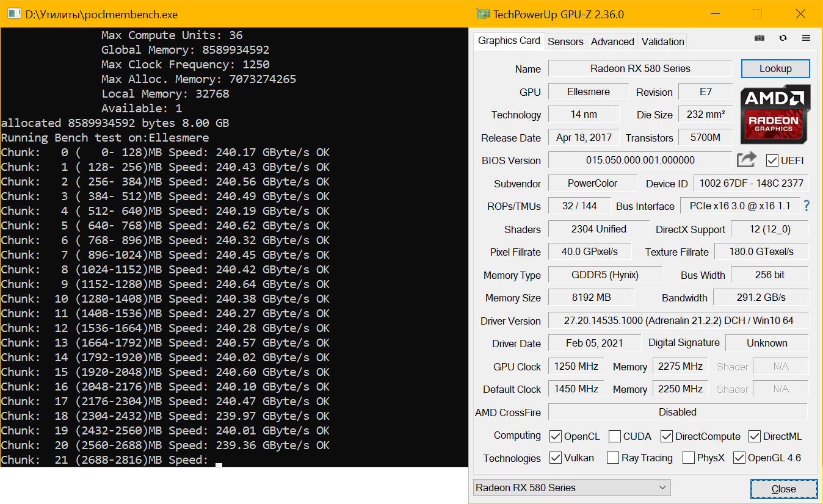The image size is (823, 504).
Task: Click the Memory Size field 8192 MB
Action: 591,297
